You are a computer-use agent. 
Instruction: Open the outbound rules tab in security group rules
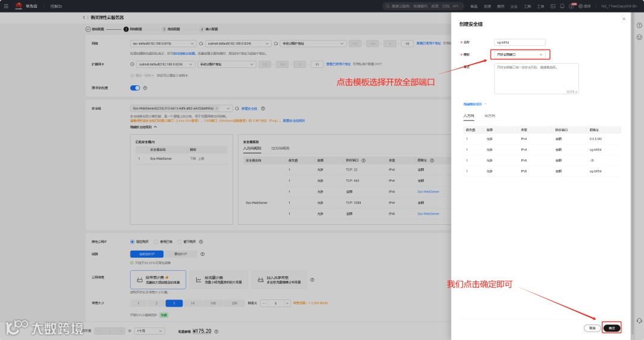click(280, 149)
